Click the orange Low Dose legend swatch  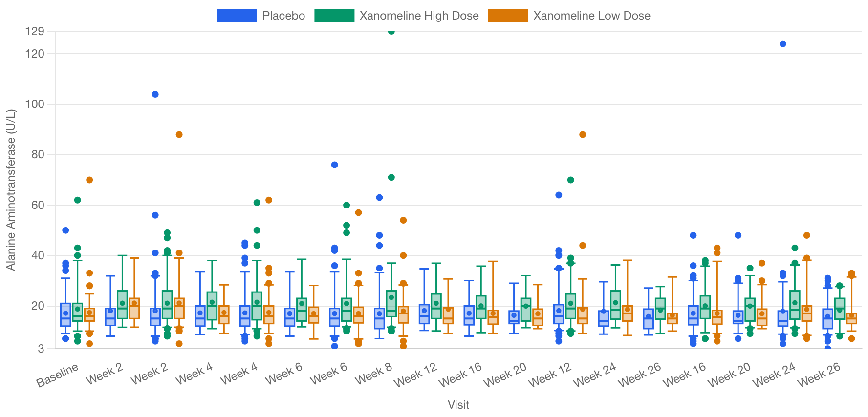coord(508,16)
